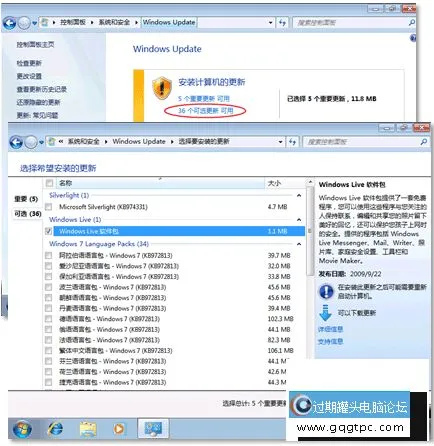Select 控制面板 in the rear window's breadcrumb
The height and width of the screenshot is (446, 434).
point(72,22)
